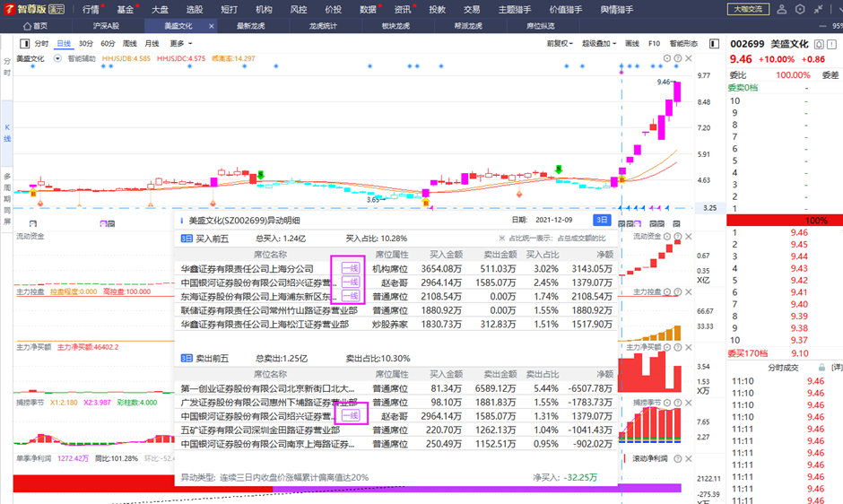Open the 选股 menu
This screenshot has width=843, height=504.
pyautogui.click(x=195, y=9)
